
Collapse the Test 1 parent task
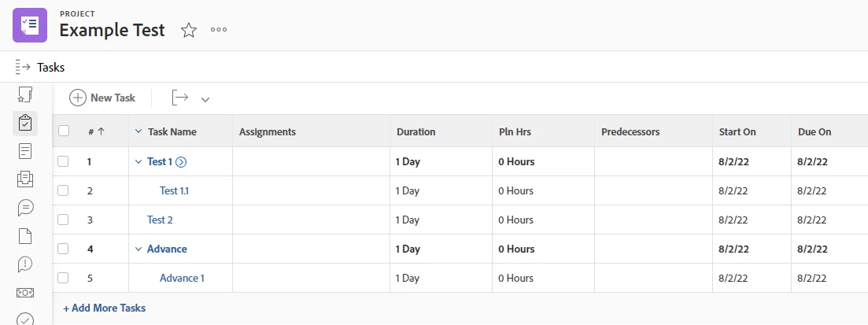(x=139, y=162)
